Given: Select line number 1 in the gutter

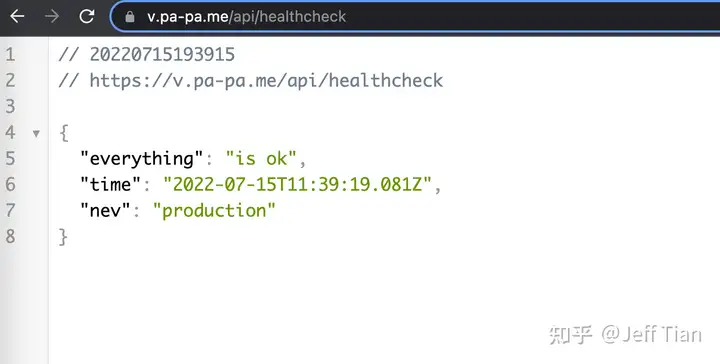Looking at the screenshot, I should pos(10,55).
